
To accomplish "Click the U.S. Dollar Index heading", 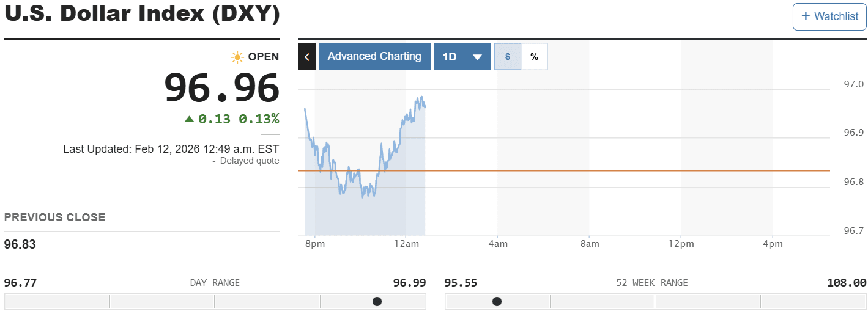I will coord(142,15).
